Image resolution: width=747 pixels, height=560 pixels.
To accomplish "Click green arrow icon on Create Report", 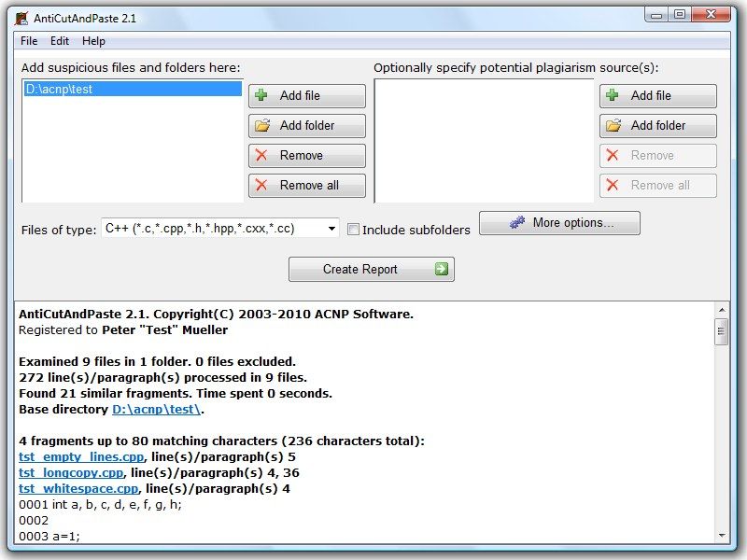I will (x=441, y=269).
